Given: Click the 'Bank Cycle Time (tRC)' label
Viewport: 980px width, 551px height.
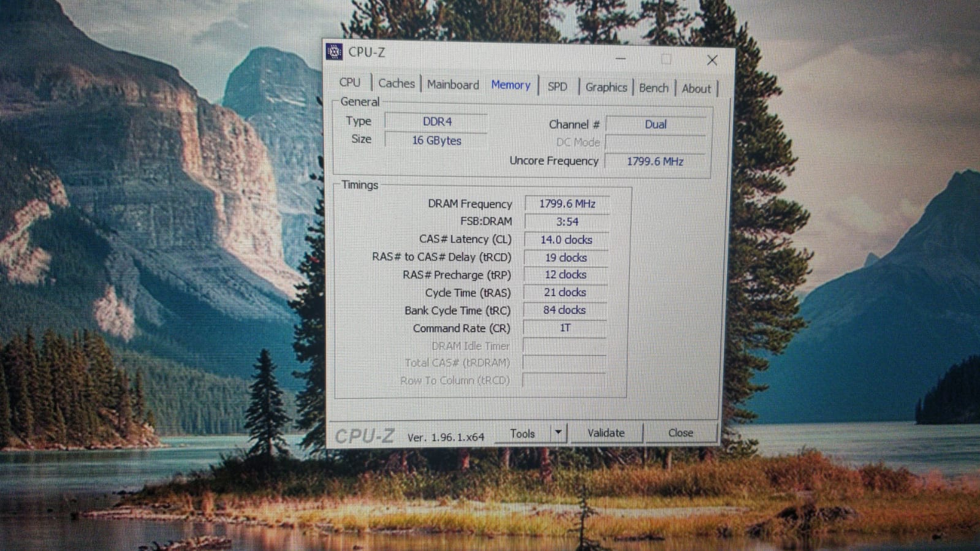Looking at the screenshot, I should [x=457, y=310].
